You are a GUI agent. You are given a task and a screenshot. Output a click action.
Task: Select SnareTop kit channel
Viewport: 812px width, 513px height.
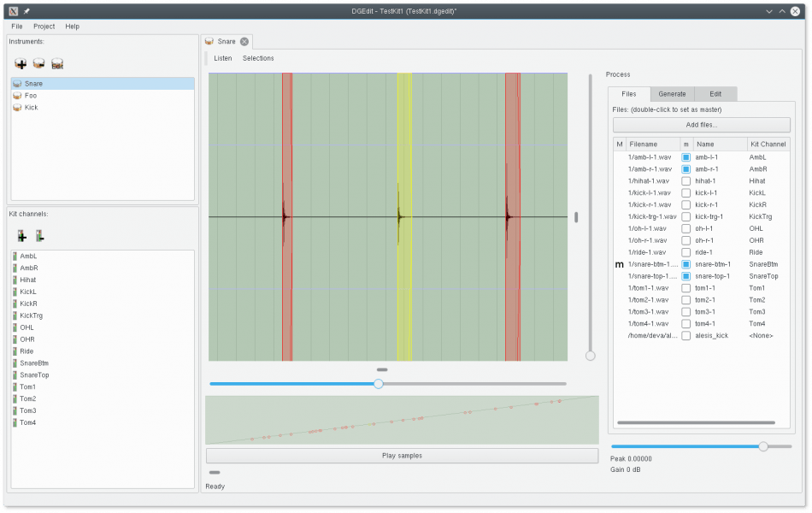click(x=103, y=375)
